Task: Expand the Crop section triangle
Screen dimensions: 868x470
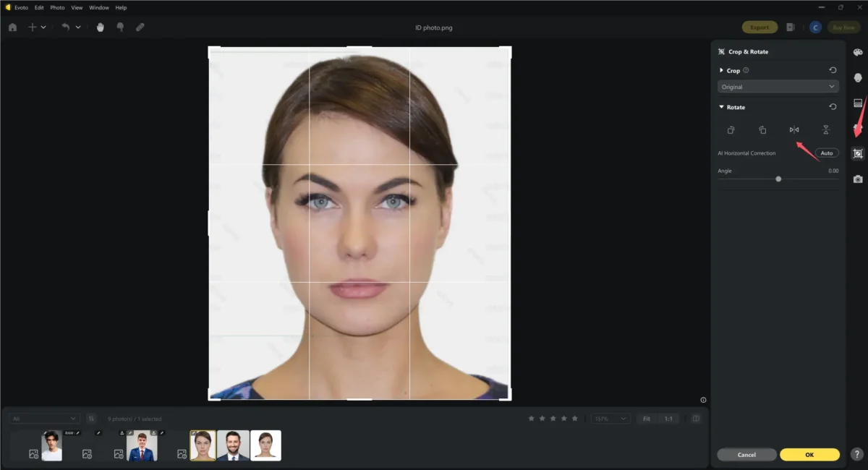Action: click(x=721, y=70)
